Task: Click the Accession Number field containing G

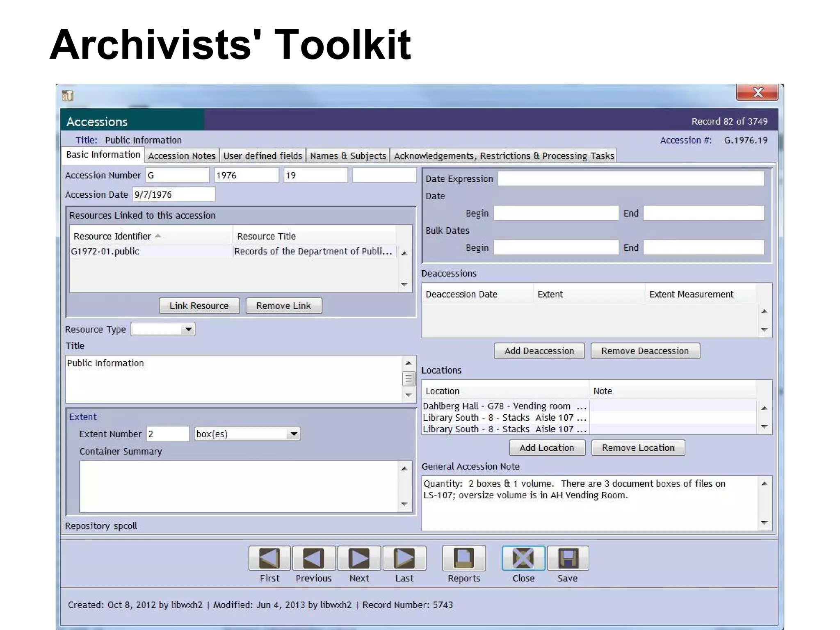Action: pyautogui.click(x=178, y=175)
